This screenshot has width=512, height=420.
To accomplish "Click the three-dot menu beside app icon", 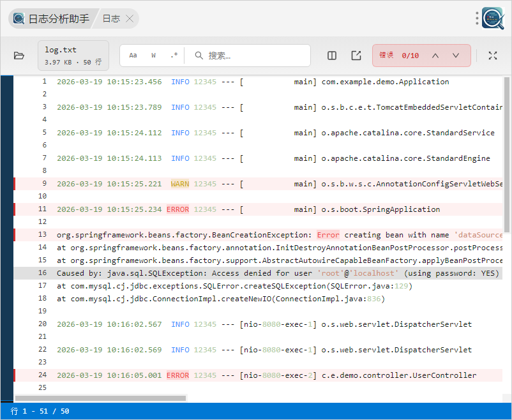I will [x=477, y=19].
